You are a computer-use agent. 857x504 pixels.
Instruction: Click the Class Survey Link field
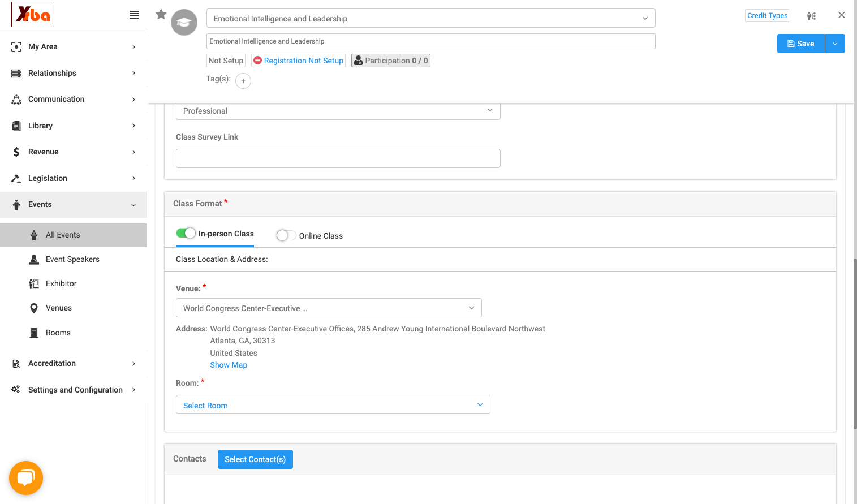[338, 158]
